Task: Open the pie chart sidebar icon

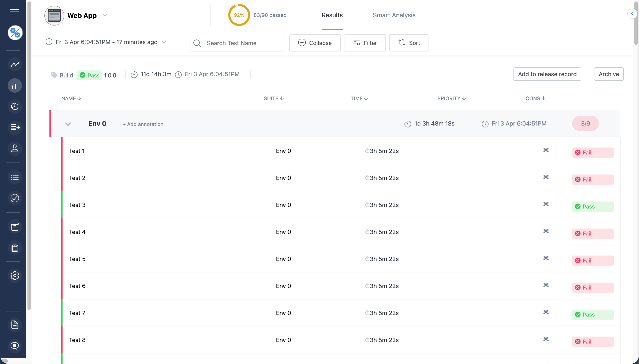Action: [15, 107]
